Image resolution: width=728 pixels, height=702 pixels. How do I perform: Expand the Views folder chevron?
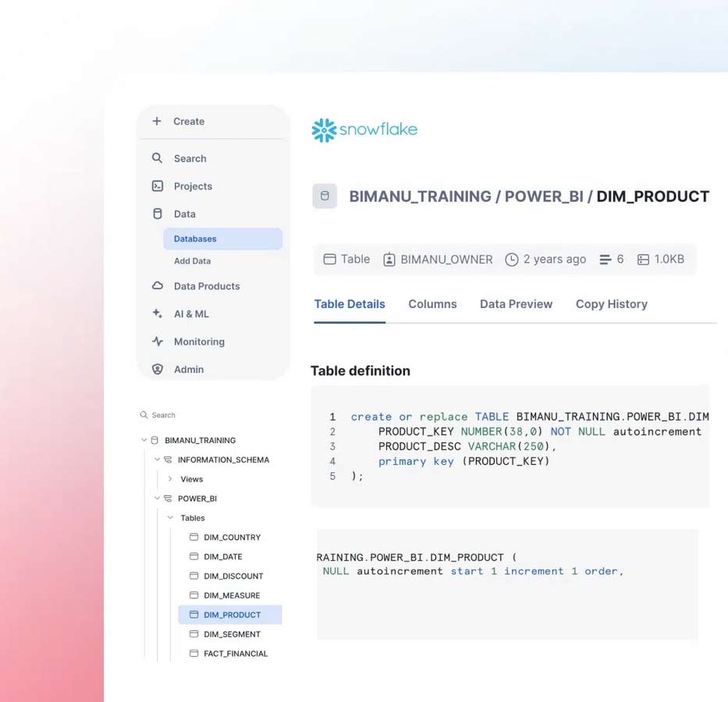click(170, 479)
